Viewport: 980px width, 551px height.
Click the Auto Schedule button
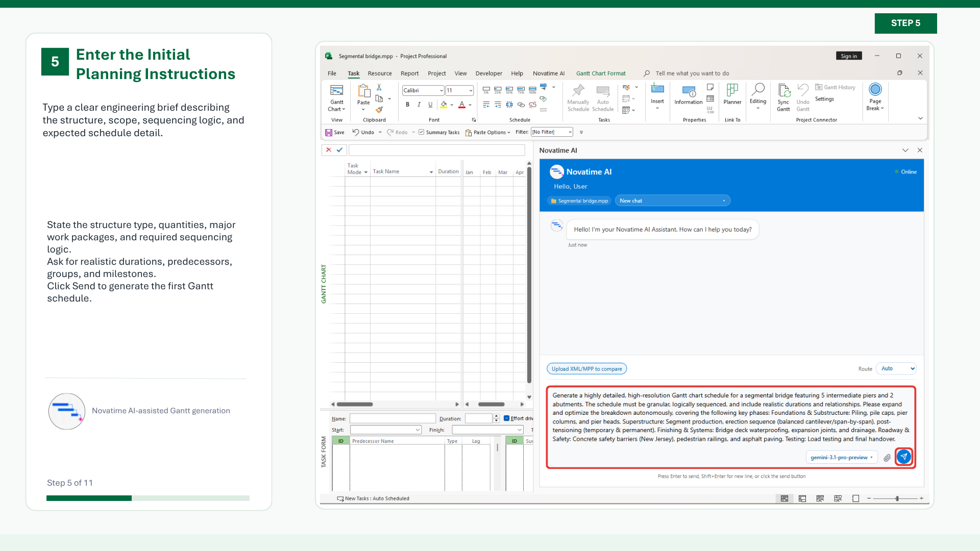tap(603, 98)
